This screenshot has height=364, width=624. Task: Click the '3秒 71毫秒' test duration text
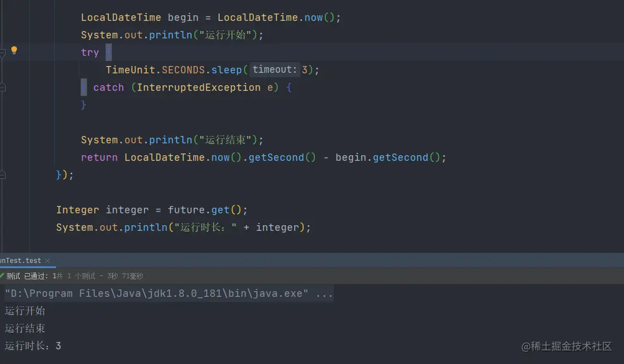pyautogui.click(x=125, y=276)
